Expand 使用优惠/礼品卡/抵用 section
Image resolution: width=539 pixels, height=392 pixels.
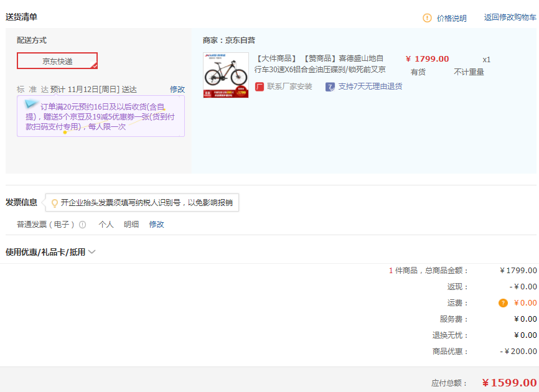(x=50, y=252)
